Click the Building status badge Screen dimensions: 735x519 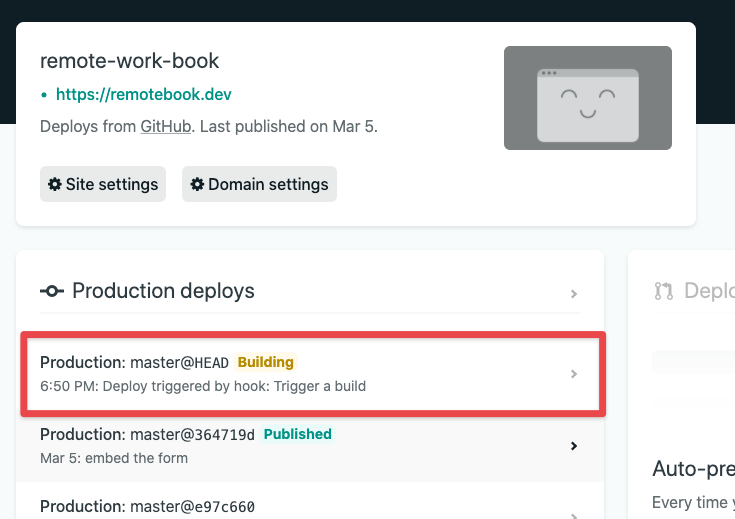[x=265, y=362]
